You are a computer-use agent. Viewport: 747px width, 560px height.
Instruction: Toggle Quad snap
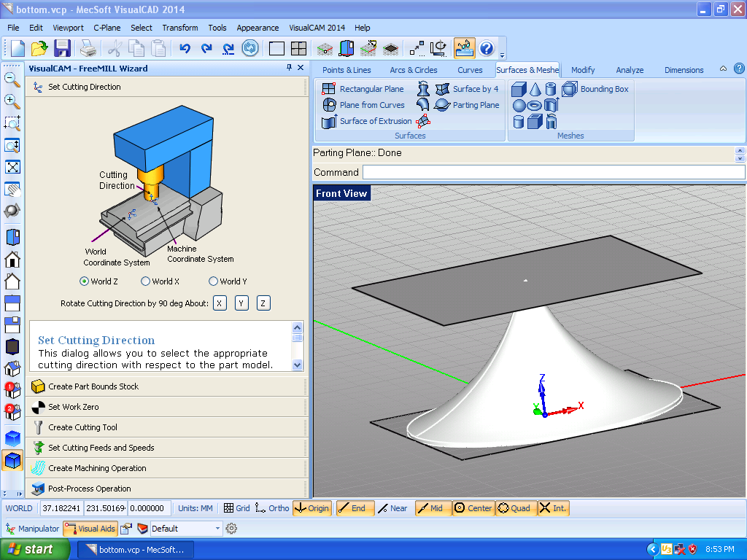(x=515, y=508)
